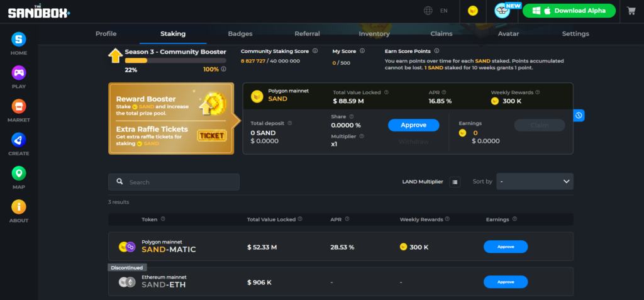Approve the SAND-MATIC pool
The height and width of the screenshot is (300, 644).
(506, 247)
